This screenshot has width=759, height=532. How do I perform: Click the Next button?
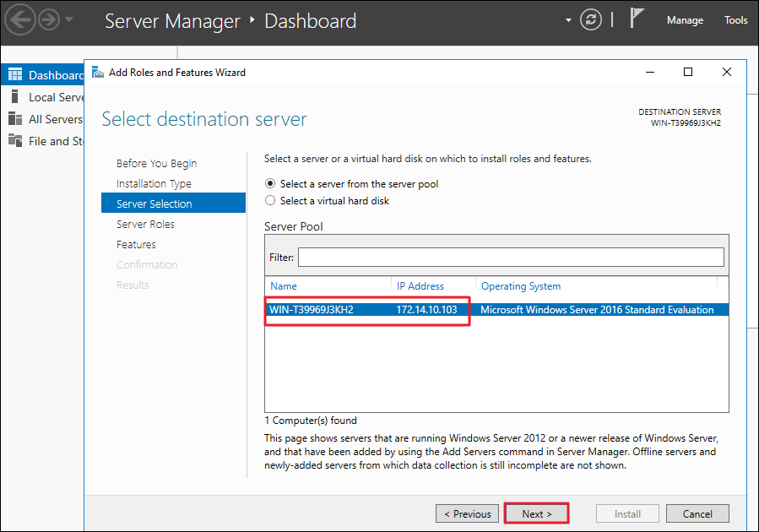pyautogui.click(x=536, y=513)
